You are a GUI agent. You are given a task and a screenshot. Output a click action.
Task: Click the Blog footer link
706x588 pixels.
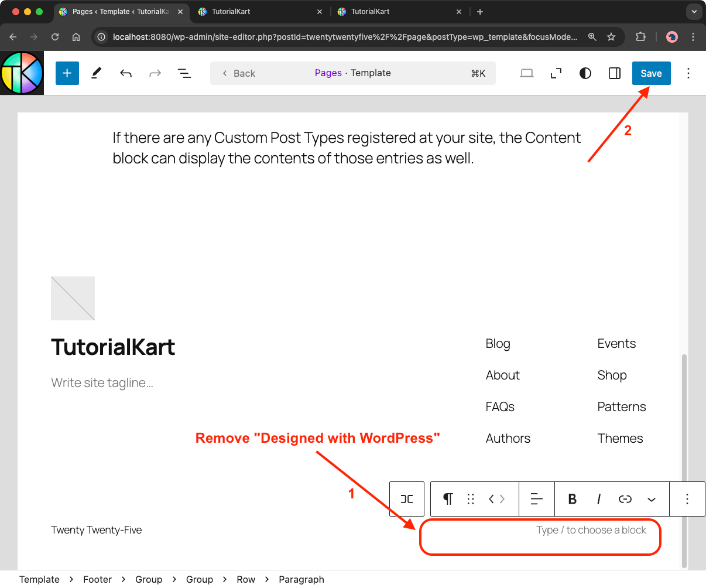(x=498, y=344)
